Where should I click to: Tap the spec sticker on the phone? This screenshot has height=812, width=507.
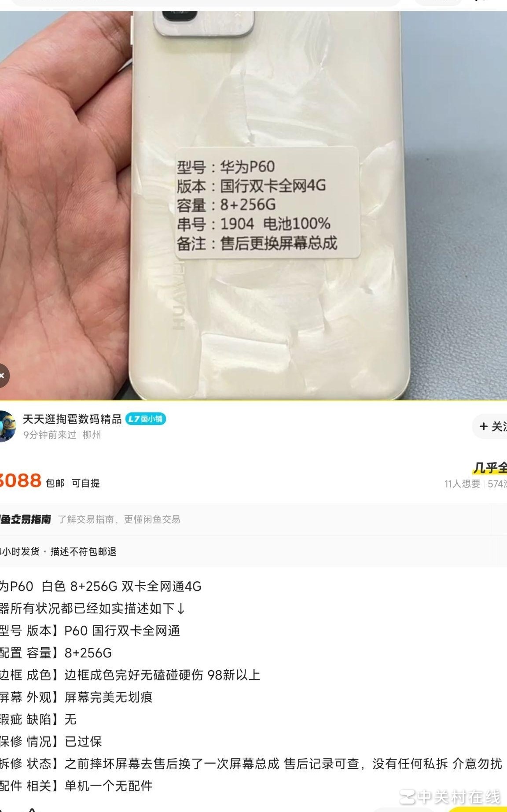267,203
